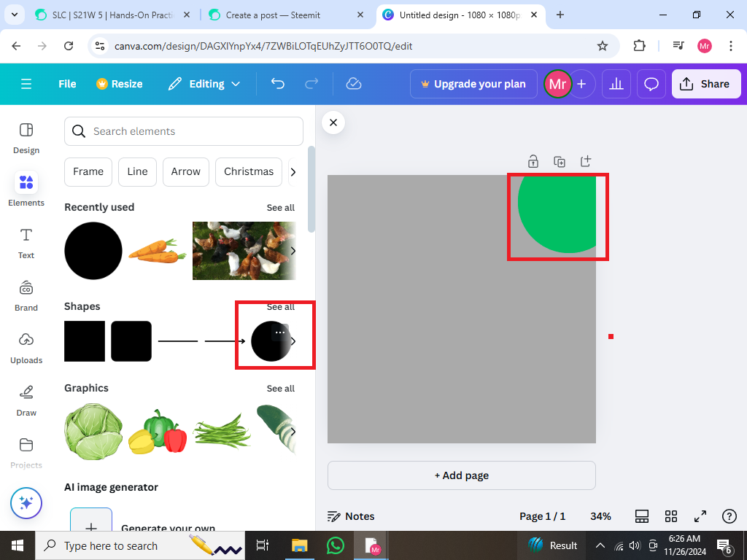747x560 pixels.
Task: Add the rounded square shape
Action: pyautogui.click(x=131, y=341)
